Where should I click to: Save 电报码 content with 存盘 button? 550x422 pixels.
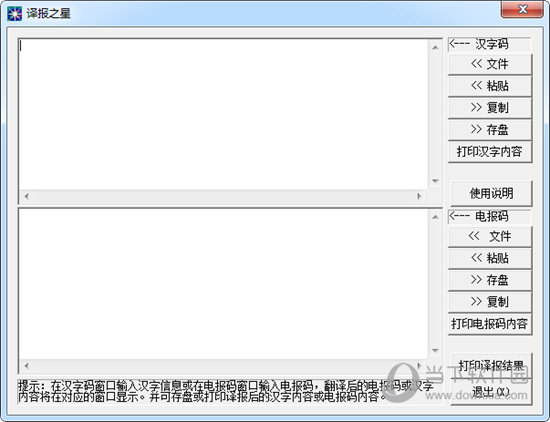coord(490,280)
